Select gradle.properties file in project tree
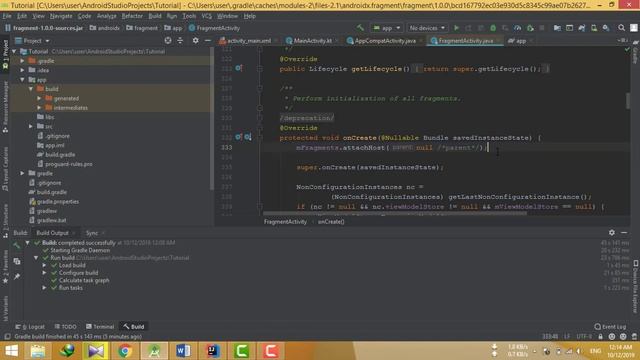The width and height of the screenshot is (640, 360). coord(58,201)
